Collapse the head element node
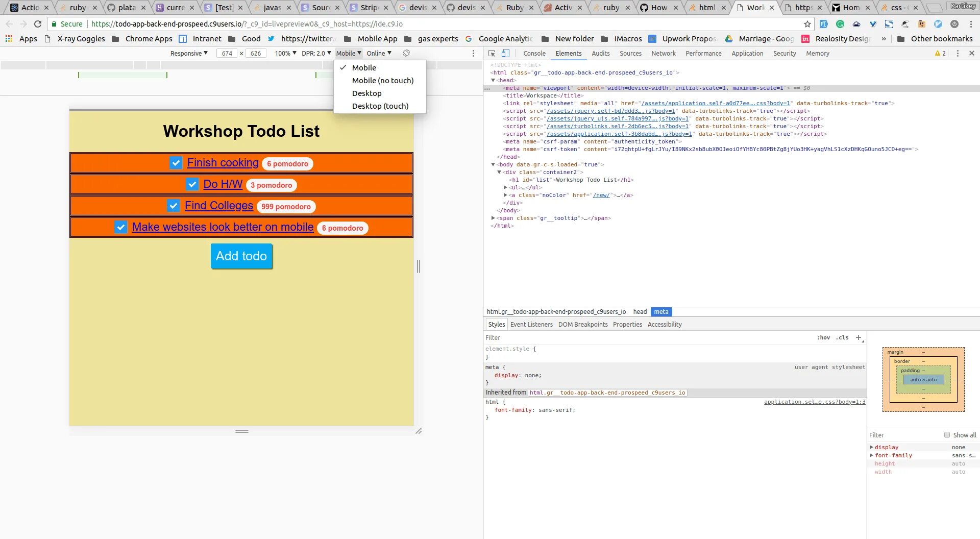980x539 pixels. [493, 80]
